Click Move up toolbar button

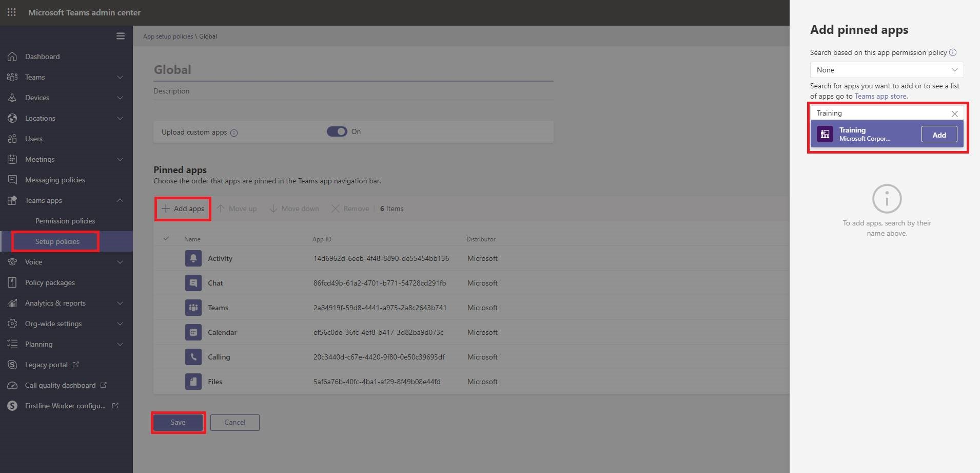(237, 209)
